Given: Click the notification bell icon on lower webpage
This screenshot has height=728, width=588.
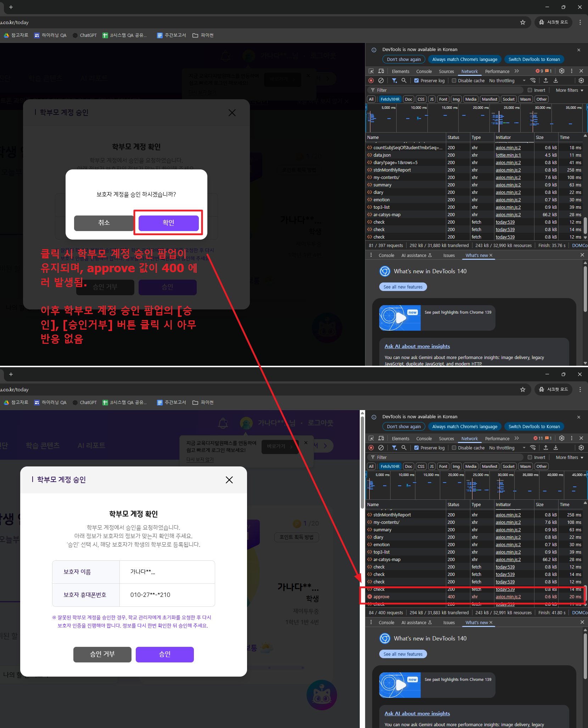Looking at the screenshot, I should (x=223, y=423).
